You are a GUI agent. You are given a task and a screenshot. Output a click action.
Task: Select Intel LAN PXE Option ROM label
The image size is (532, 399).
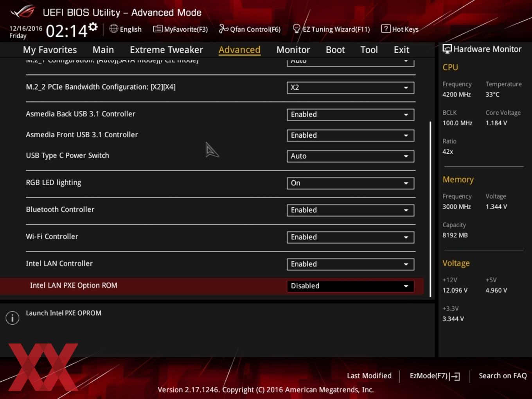(74, 285)
